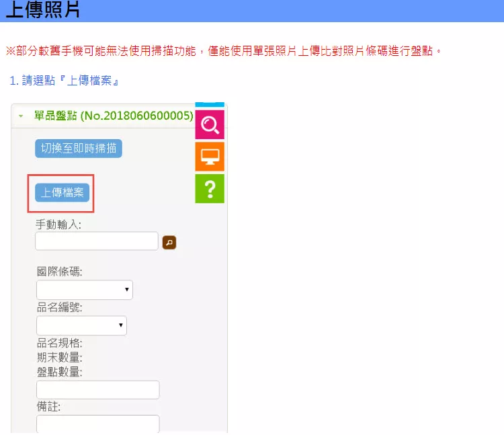Screen dimensions: 504x435
Task: Expand the 品名編號 dropdown list
Action: (81, 325)
